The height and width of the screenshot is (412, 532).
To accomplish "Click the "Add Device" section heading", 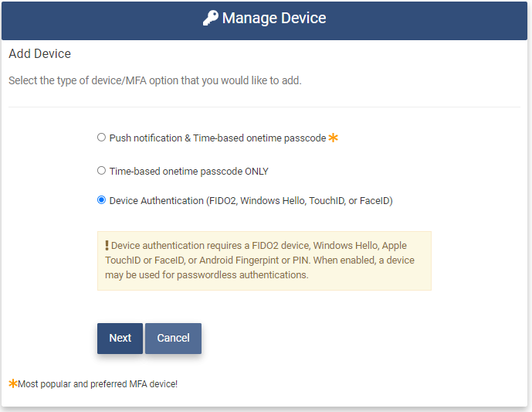I will coord(39,54).
